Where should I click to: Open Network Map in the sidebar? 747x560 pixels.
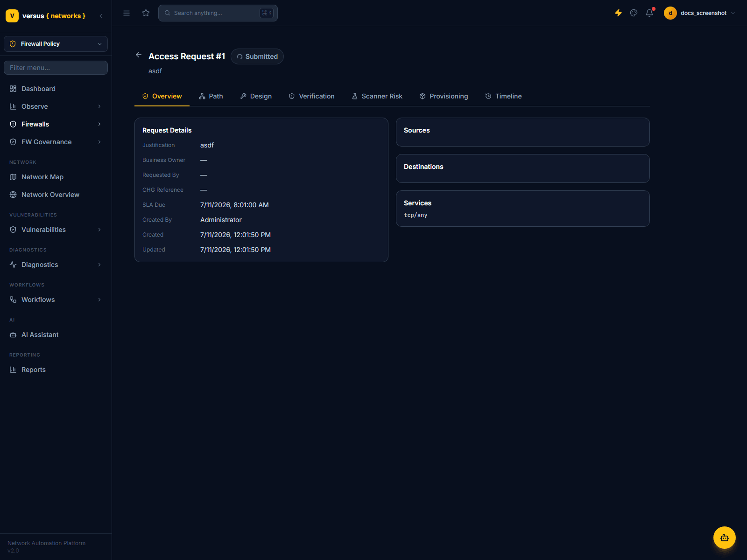(56, 177)
